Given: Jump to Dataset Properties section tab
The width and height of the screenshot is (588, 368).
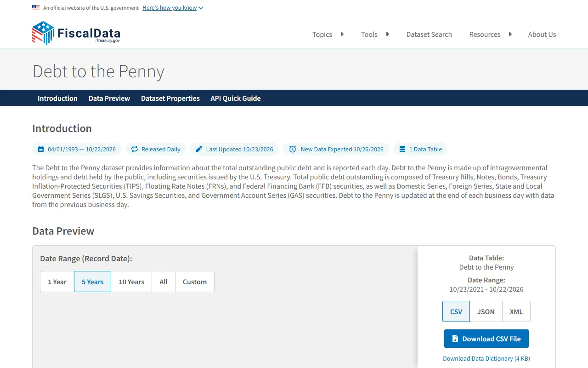Looking at the screenshot, I should [x=170, y=98].
